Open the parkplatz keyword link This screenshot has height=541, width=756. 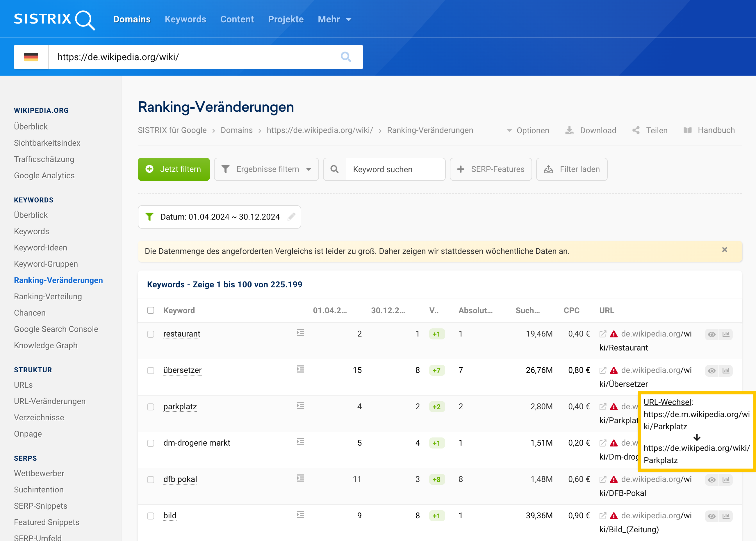tap(180, 406)
